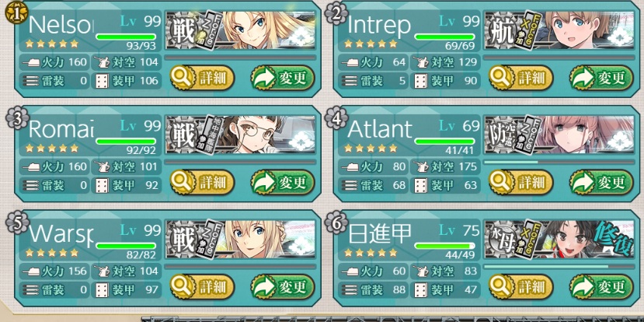This screenshot has width=644, height=322.
Task: Click Nisshin's 44/49 HP bar
Action: (444, 246)
